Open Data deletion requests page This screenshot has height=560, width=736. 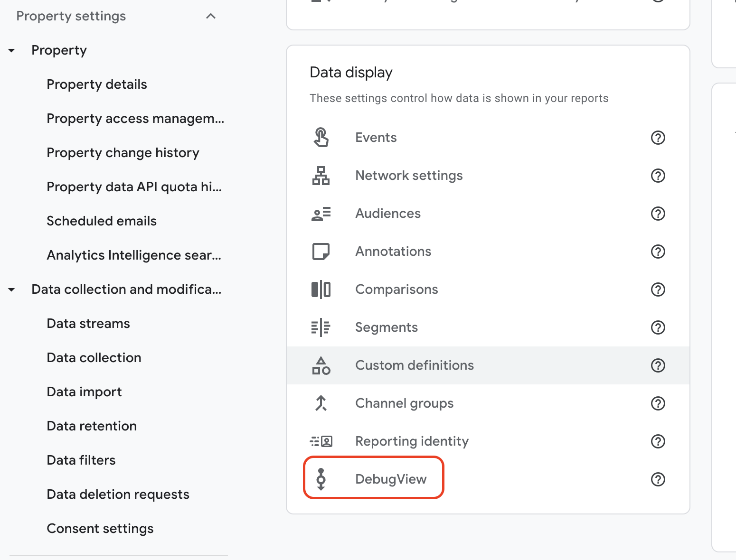[118, 495]
